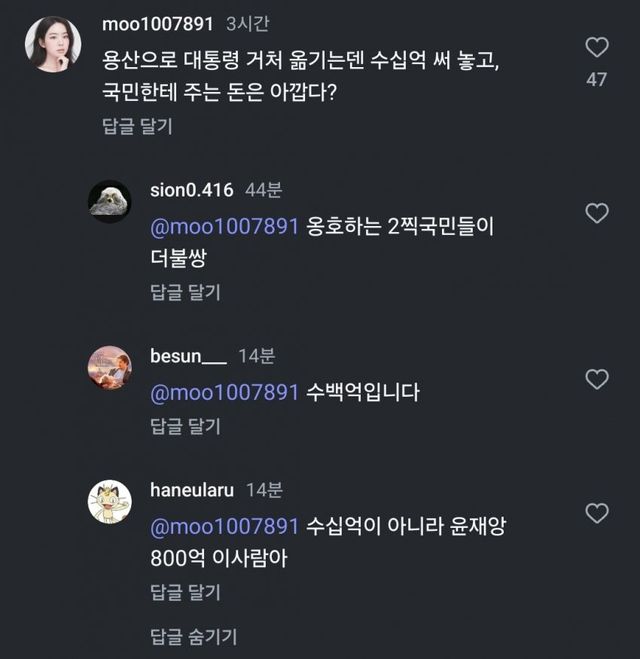Tap @moo1007891 mention in sion0.416's reply
This screenshot has height=659, width=640.
[224, 227]
